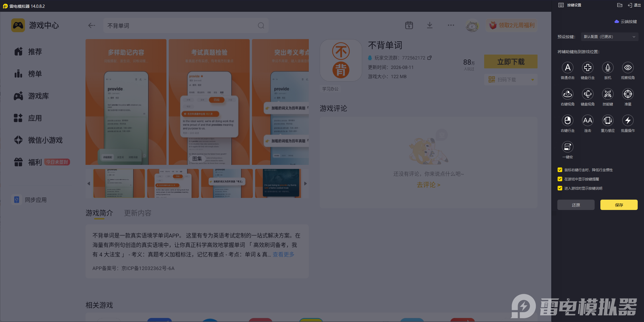Pick the 键盘行走 D-pad key icon
This screenshot has height=322, width=644.
point(587,68)
